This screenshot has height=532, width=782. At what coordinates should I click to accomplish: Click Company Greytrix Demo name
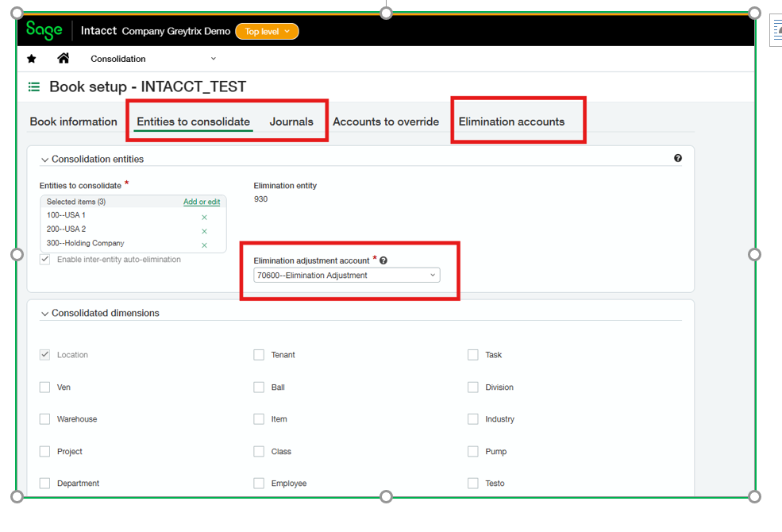tap(176, 31)
